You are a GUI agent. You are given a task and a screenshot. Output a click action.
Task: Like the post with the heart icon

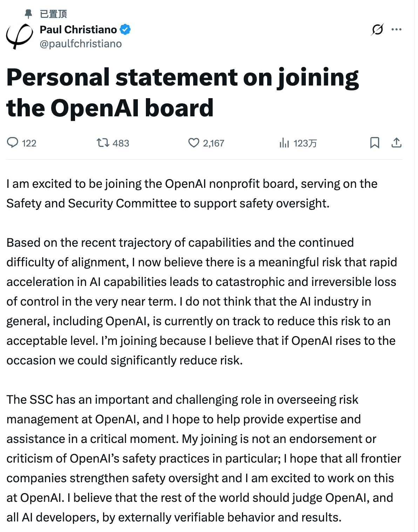pyautogui.click(x=194, y=143)
